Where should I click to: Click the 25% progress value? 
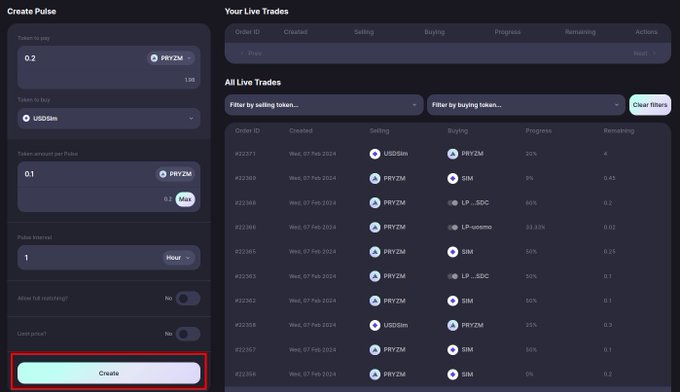(531, 325)
